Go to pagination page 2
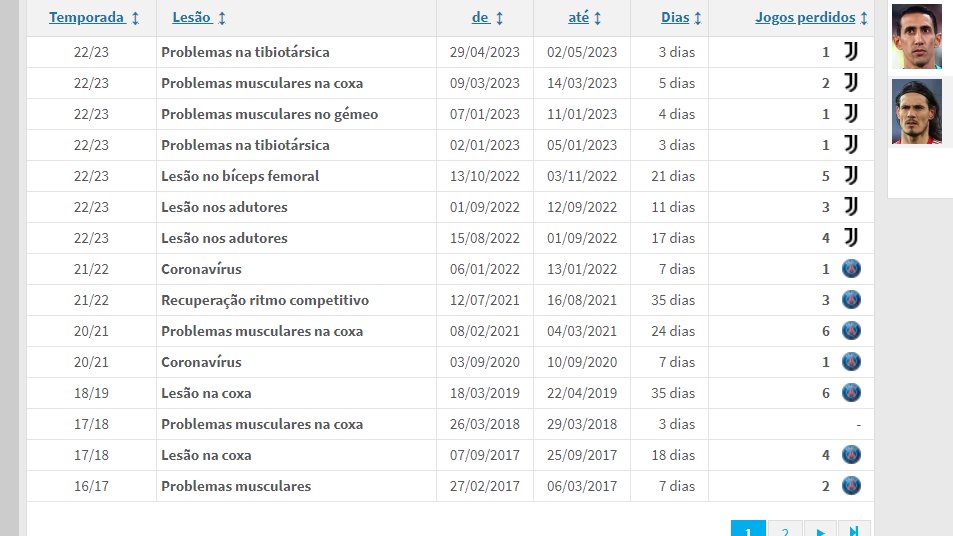Image resolution: width=953 pixels, height=536 pixels. click(785, 529)
